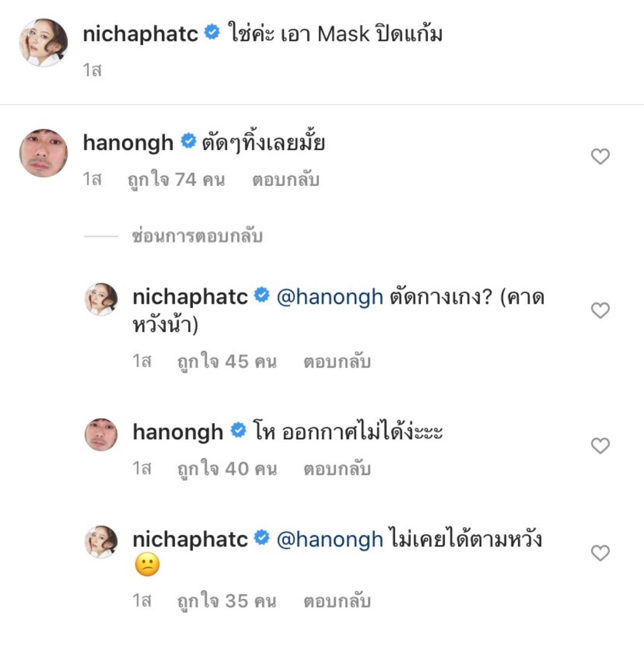Reply to hanongh's 74-like comment
This screenshot has width=644, height=647.
click(x=285, y=180)
